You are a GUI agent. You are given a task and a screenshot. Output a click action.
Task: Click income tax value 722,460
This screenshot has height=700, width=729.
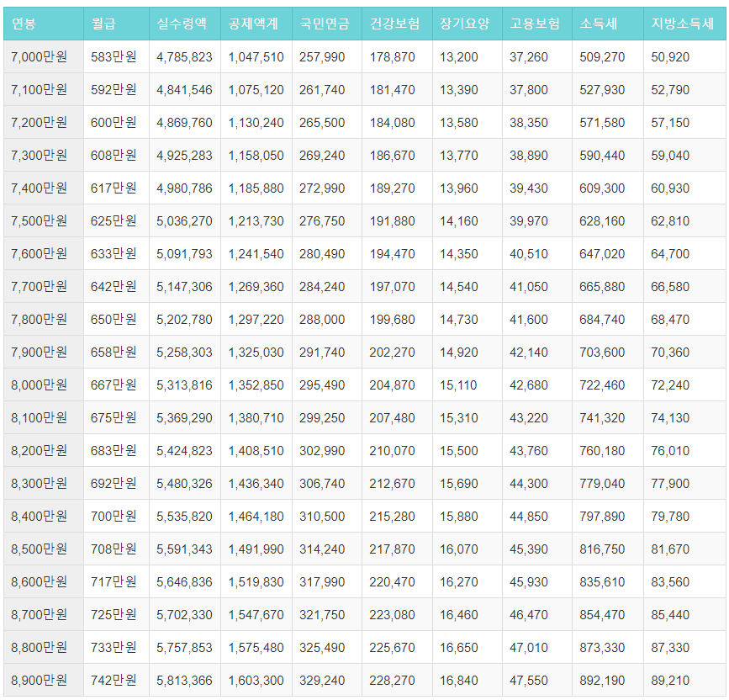pyautogui.click(x=601, y=385)
